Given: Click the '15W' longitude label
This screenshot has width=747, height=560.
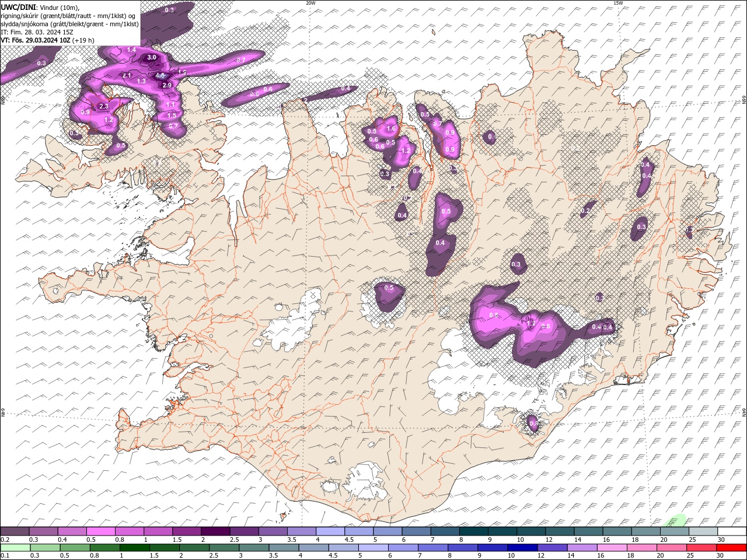Looking at the screenshot, I should click(x=618, y=2).
